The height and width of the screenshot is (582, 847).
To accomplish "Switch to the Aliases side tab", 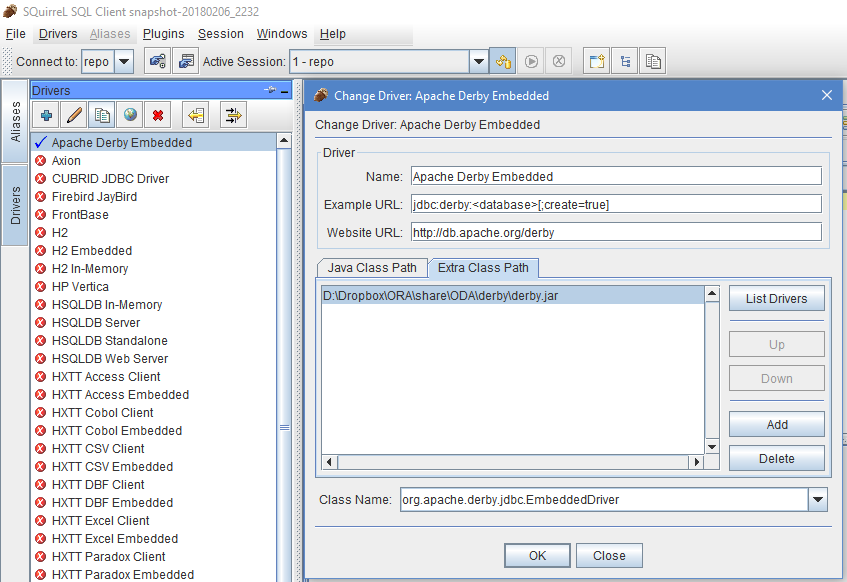I will 15,122.
